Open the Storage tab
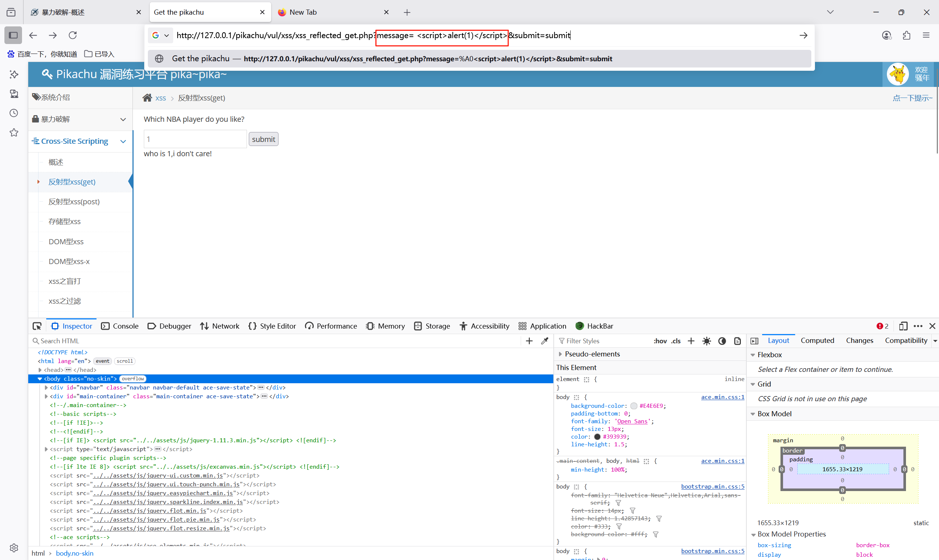This screenshot has height=560, width=939. pyautogui.click(x=432, y=326)
